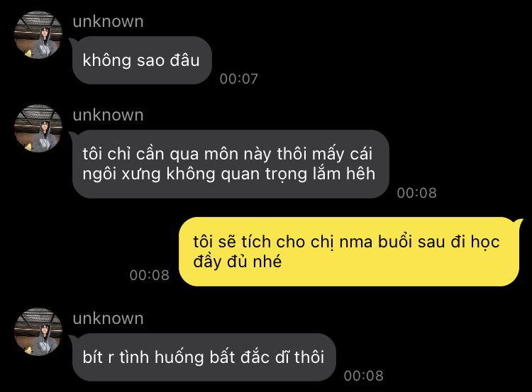Click the word 'không' in first bubble

point(106,61)
